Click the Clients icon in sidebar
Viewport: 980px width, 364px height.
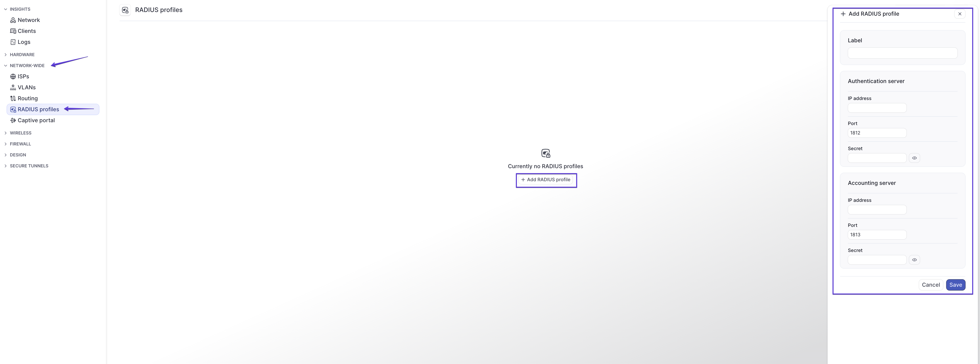coord(13,31)
